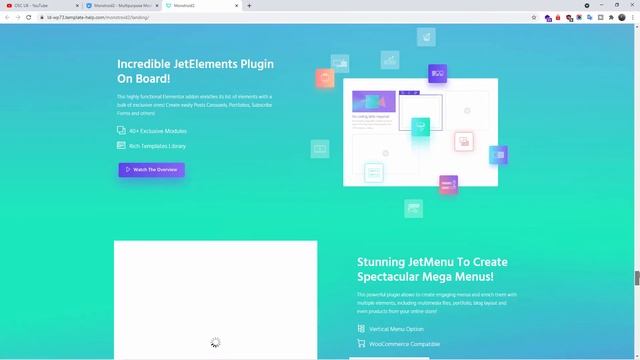Click the Rich Templates Library icon
The image size is (640, 360).
tap(121, 145)
